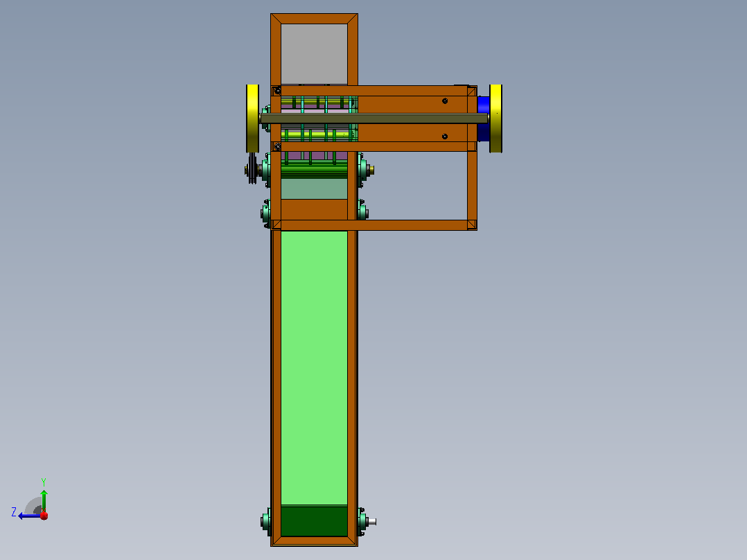Screen dimensions: 747x560
Task: Click the blue Z axis arrow of the triad
Action: click(28, 516)
